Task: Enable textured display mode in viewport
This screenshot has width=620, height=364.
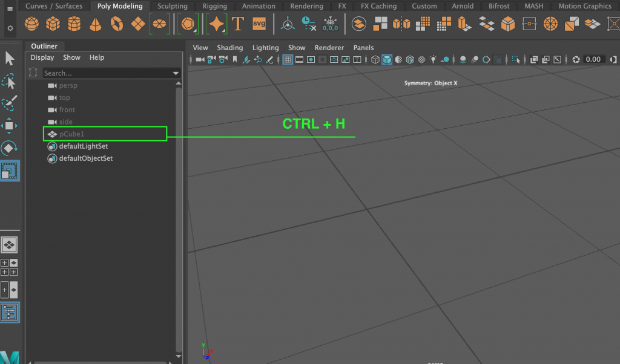Action: 422,59
